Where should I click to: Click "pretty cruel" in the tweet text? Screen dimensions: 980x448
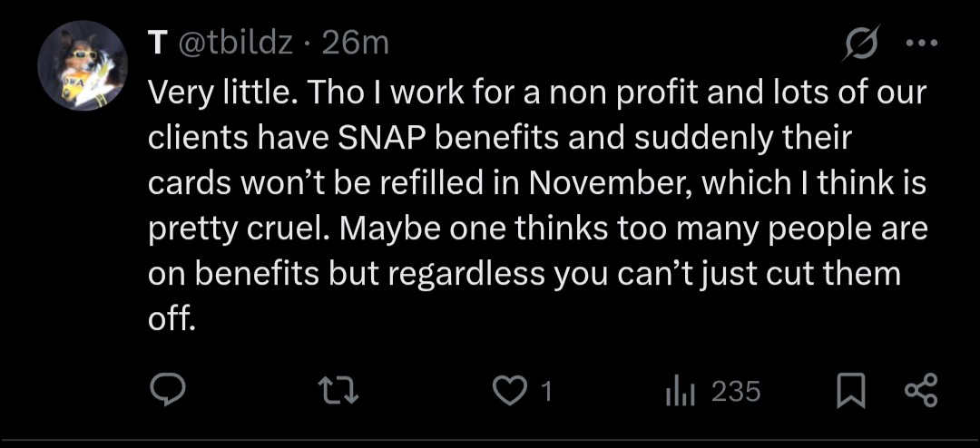[x=235, y=228]
